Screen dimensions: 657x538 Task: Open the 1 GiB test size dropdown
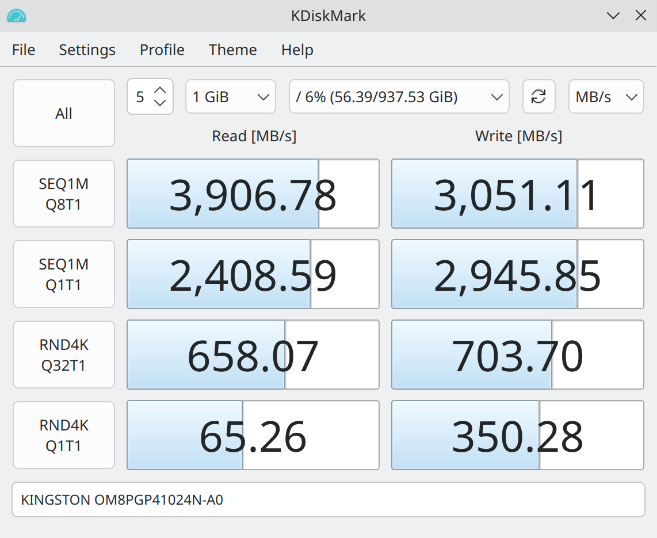231,97
